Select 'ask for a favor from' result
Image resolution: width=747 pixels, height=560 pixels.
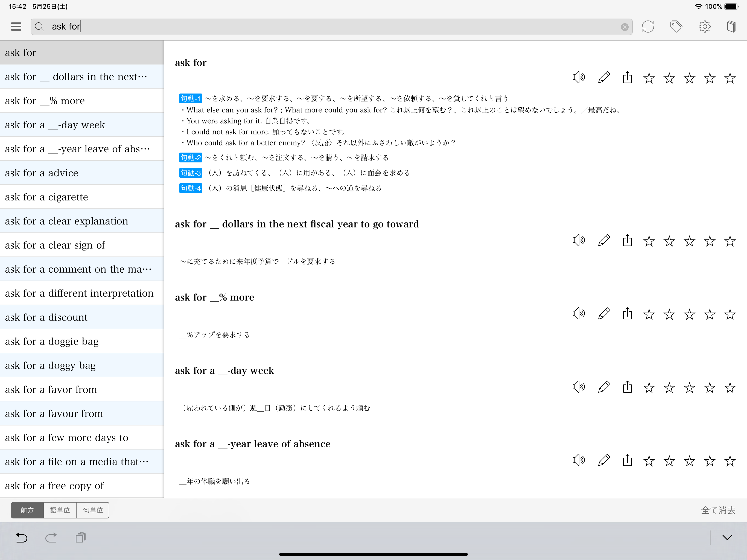[x=82, y=389]
